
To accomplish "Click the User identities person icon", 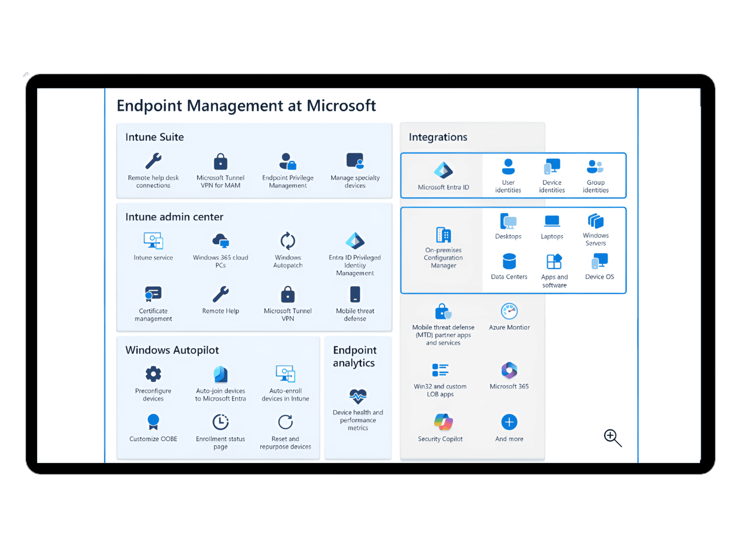I will pyautogui.click(x=508, y=166).
